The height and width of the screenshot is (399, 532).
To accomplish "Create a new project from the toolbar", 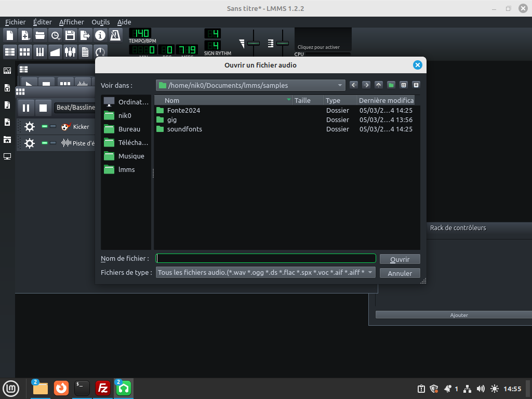I will [10, 35].
